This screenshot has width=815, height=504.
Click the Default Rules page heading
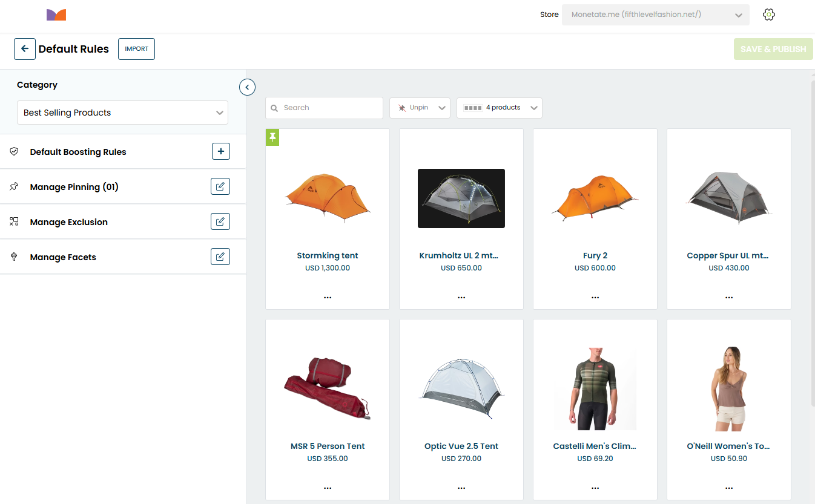(74, 49)
